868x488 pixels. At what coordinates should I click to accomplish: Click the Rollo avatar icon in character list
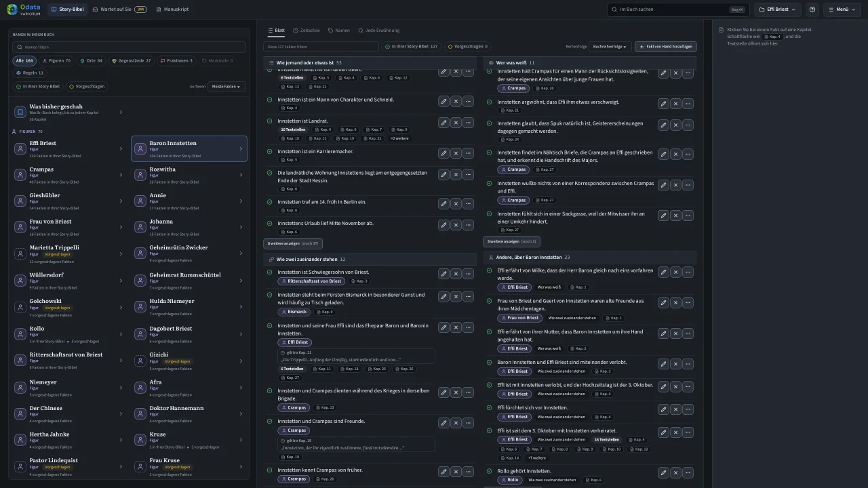tap(20, 334)
